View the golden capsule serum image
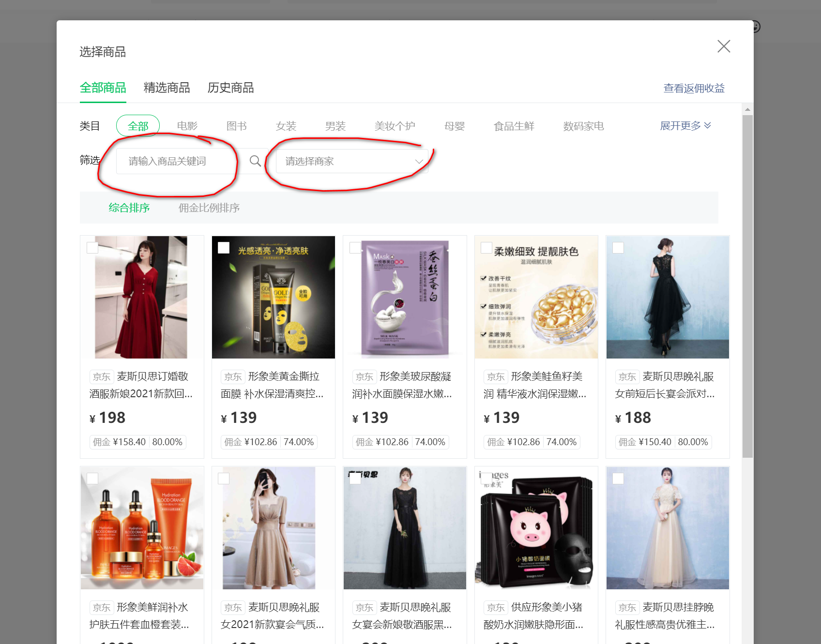 (x=536, y=297)
